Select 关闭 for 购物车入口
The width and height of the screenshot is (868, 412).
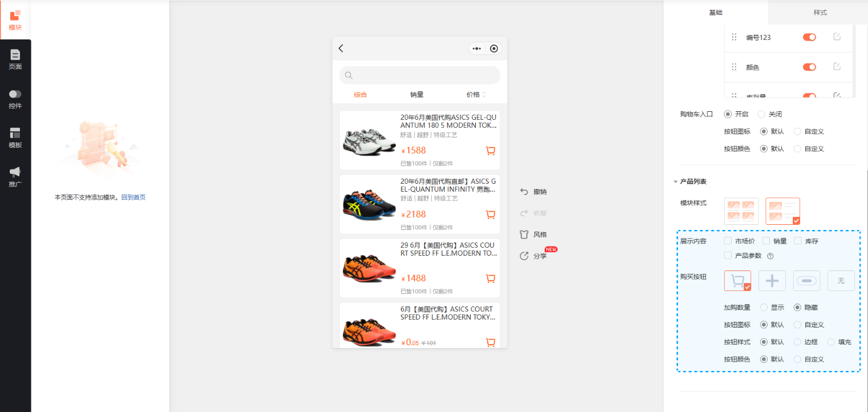click(761, 114)
